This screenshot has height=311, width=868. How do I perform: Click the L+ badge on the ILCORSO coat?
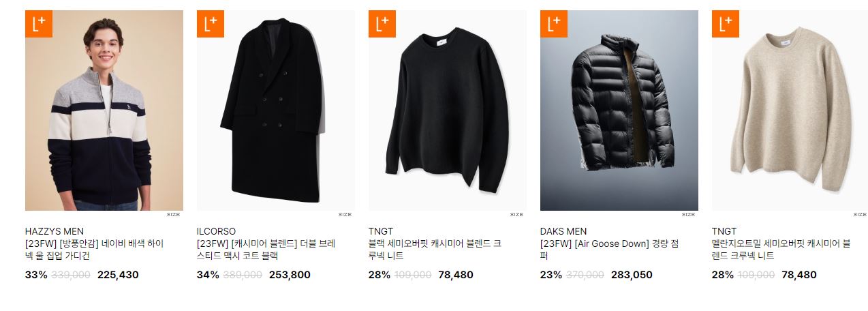click(211, 24)
